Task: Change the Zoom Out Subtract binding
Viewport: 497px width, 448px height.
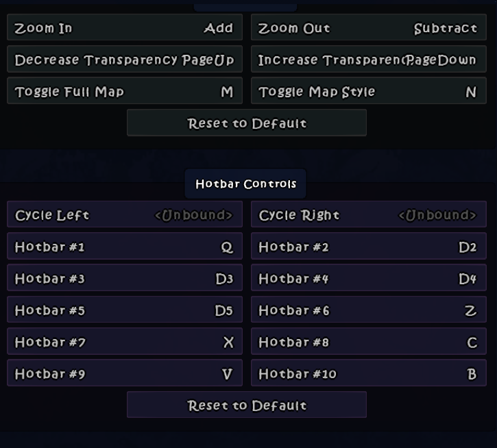Action: point(368,28)
